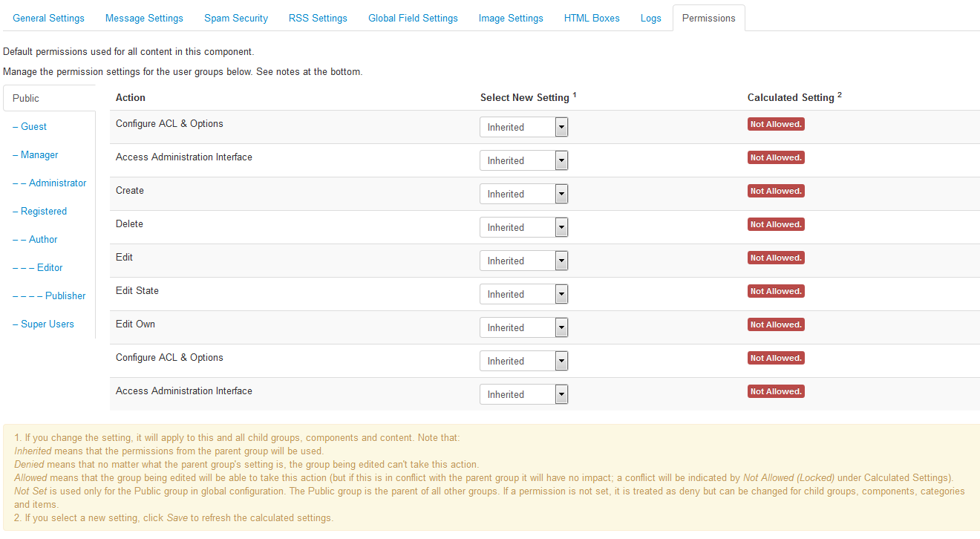The image size is (980, 539).
Task: Select the Registered user group
Action: point(44,212)
